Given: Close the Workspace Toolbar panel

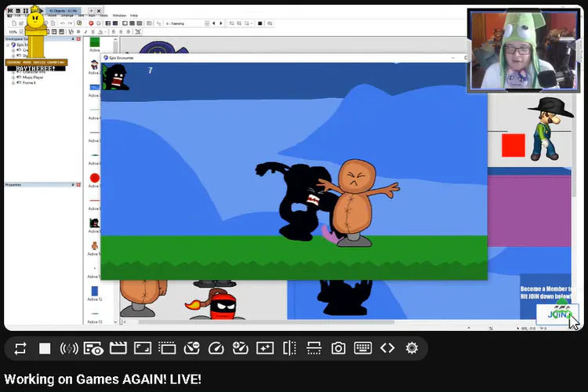Looking at the screenshot, I should (x=78, y=39).
